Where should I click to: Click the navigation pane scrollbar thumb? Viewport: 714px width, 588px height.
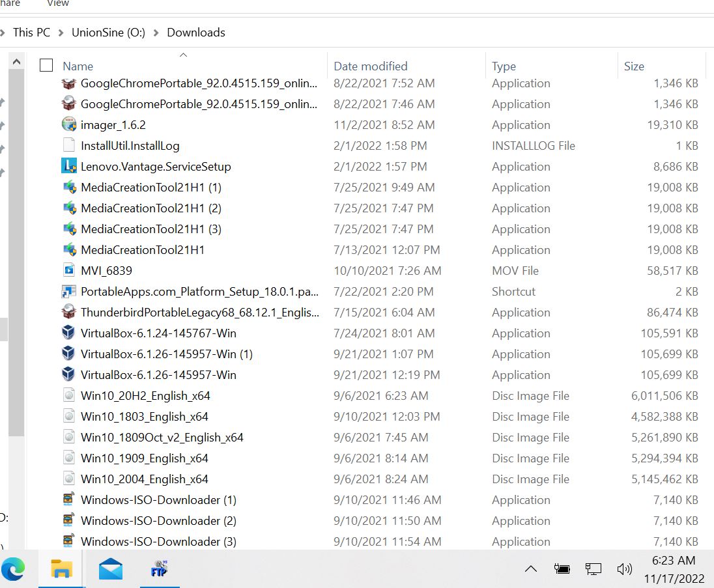tap(16, 253)
